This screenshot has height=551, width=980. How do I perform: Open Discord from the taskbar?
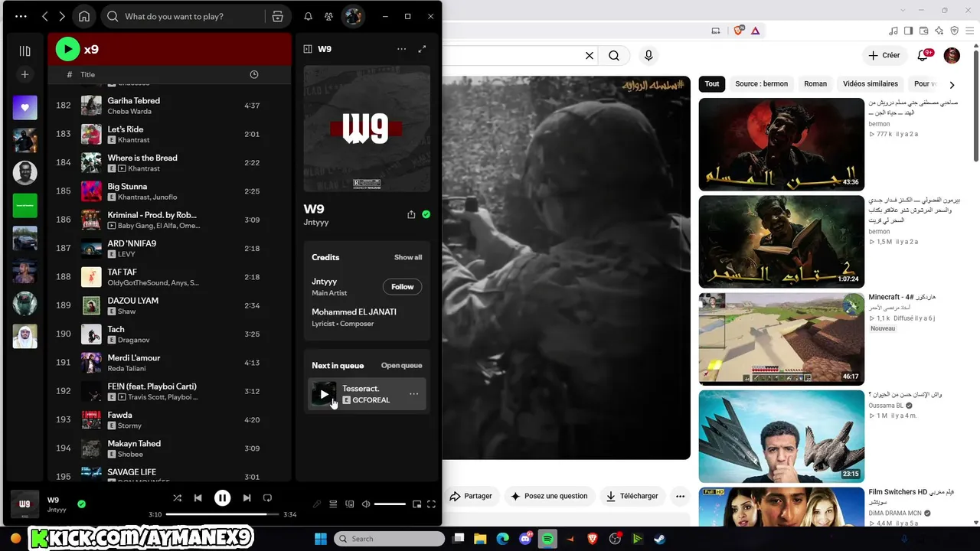[525, 539]
